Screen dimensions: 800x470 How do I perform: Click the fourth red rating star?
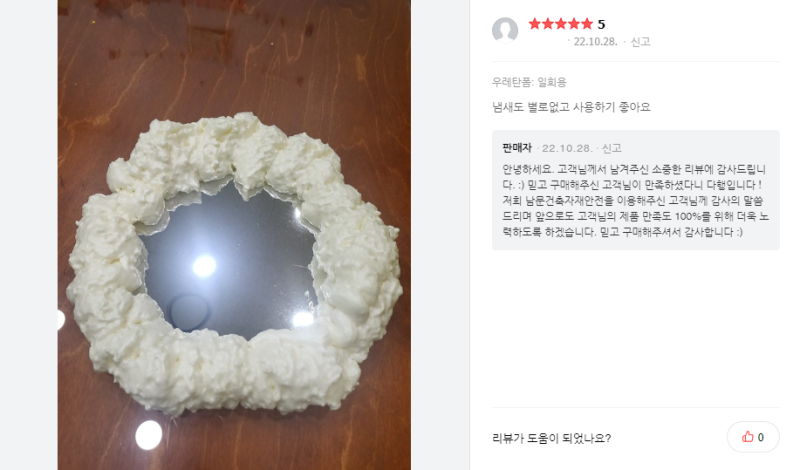[574, 24]
